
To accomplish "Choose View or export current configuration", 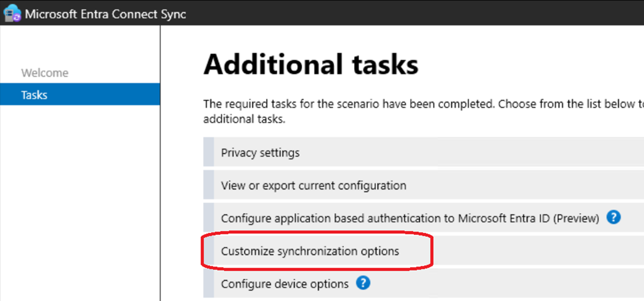I will coord(313,185).
